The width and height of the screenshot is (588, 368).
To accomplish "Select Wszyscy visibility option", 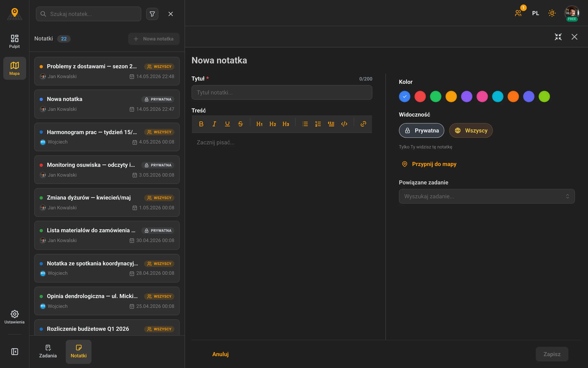I will pyautogui.click(x=471, y=130).
